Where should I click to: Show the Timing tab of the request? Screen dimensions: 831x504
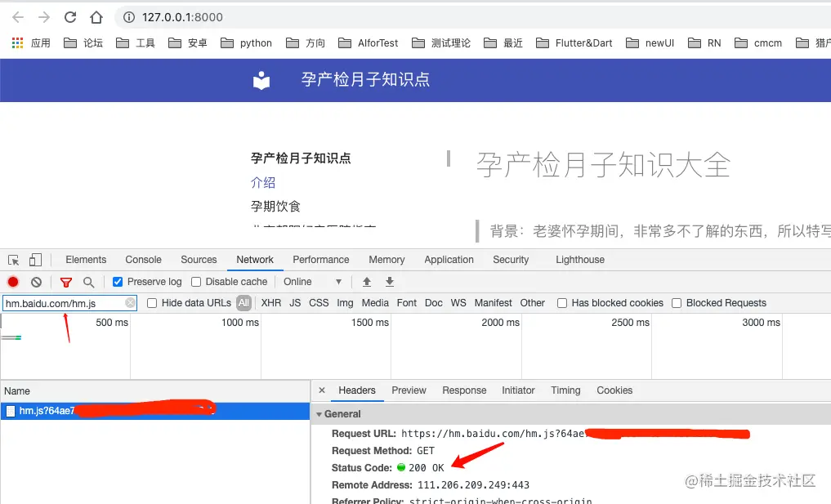tap(565, 390)
